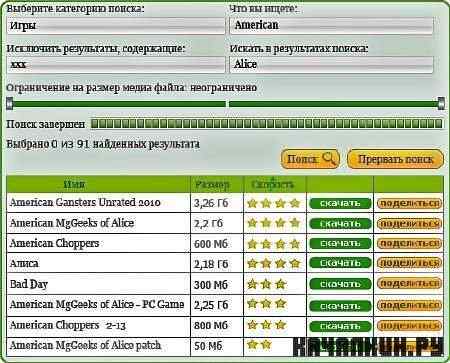Screen dimensions: 450x363
Task: Click the Выбрано 0 из 91 results counter
Action: coord(103,144)
